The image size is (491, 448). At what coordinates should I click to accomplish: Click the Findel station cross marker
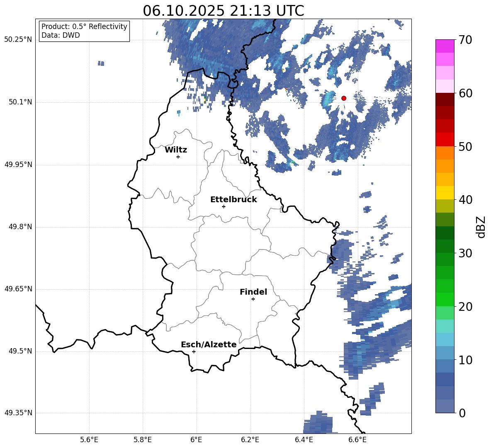(253, 299)
